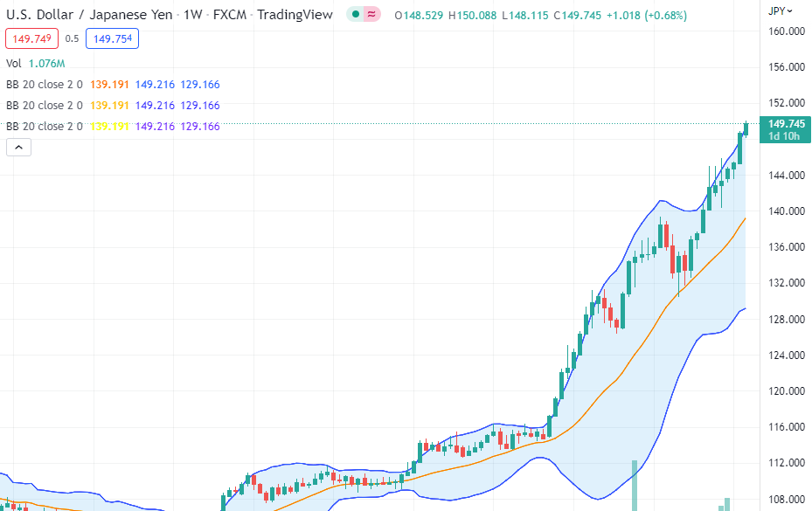Click the 1d 10h countdown on the price label
This screenshot has width=812, height=511.
click(783, 136)
